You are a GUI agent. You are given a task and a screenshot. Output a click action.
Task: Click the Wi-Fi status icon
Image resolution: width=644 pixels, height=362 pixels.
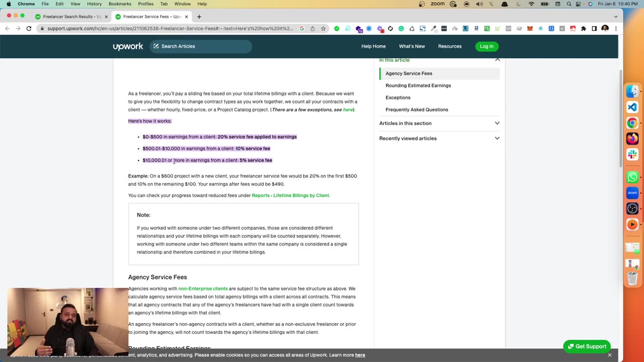click(531, 4)
